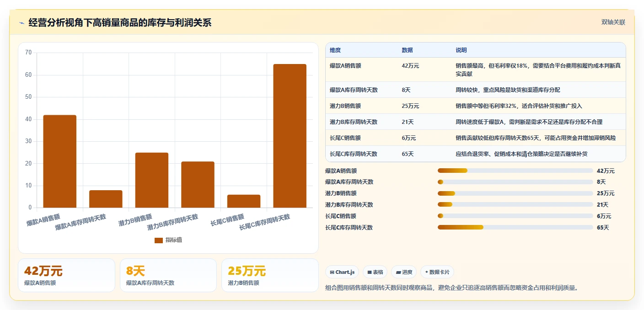644x310 pixels.
Task: Click the 70 tick on the y-axis
Action: pyautogui.click(x=28, y=53)
